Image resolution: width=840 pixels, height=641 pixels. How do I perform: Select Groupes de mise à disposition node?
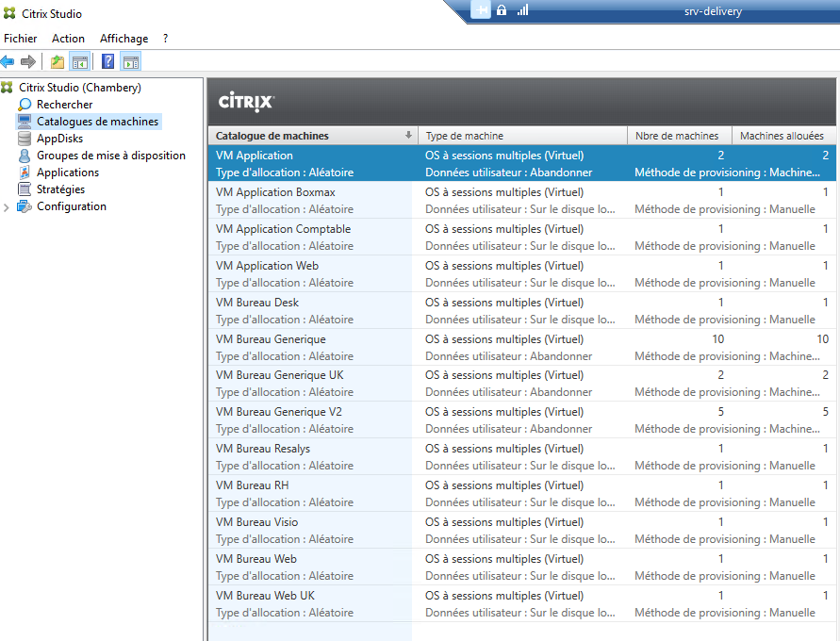111,156
